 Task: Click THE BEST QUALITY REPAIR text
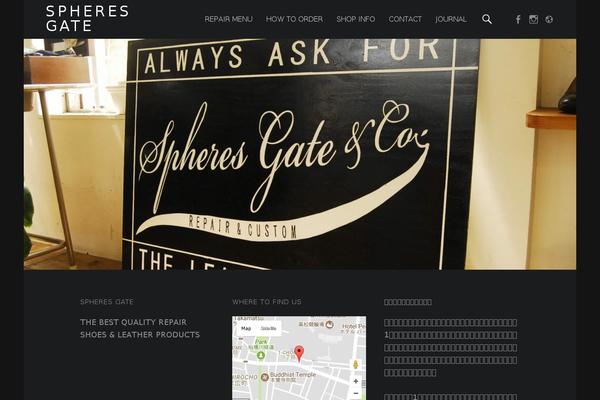pos(134,322)
